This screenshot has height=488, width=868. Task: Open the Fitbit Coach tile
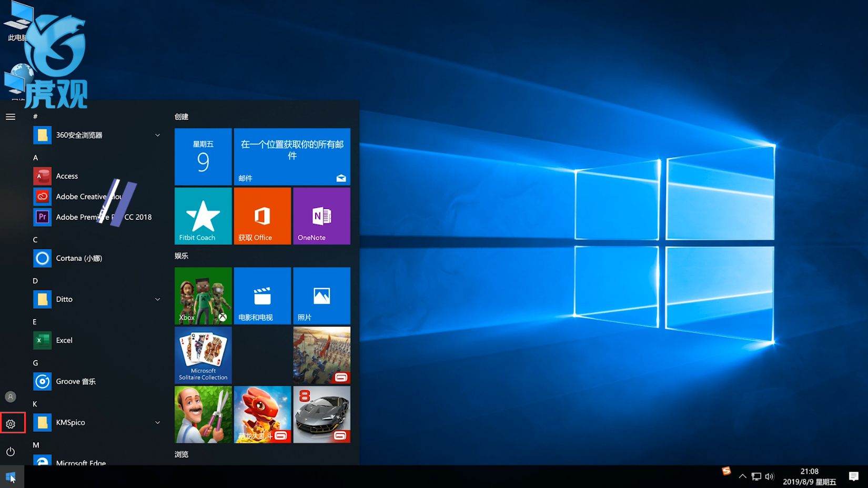coord(203,216)
